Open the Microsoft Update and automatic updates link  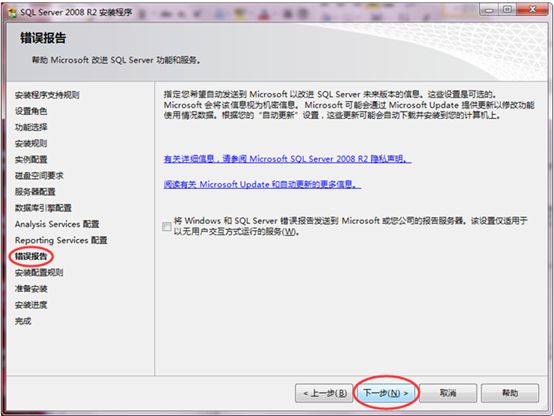[x=262, y=184]
